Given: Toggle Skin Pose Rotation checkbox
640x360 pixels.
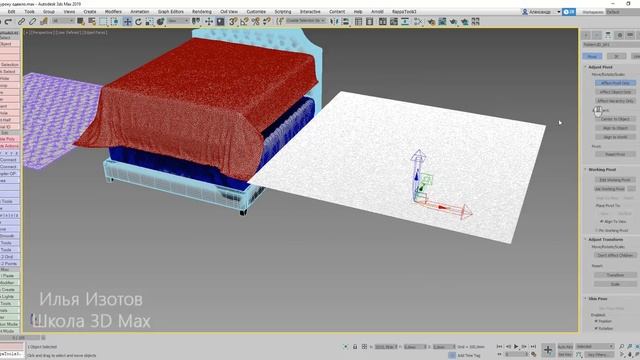Looking at the screenshot, I should 596,328.
